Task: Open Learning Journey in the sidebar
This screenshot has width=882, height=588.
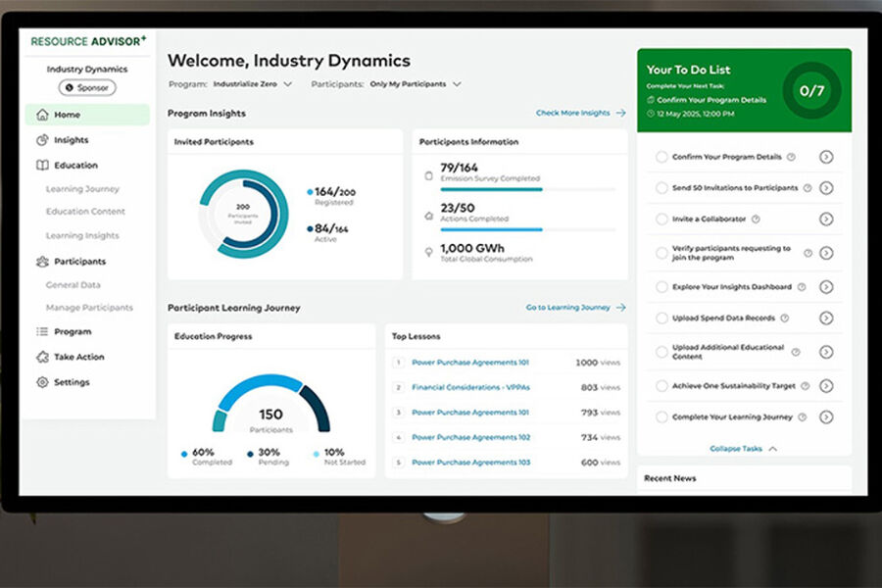Action: pos(82,189)
